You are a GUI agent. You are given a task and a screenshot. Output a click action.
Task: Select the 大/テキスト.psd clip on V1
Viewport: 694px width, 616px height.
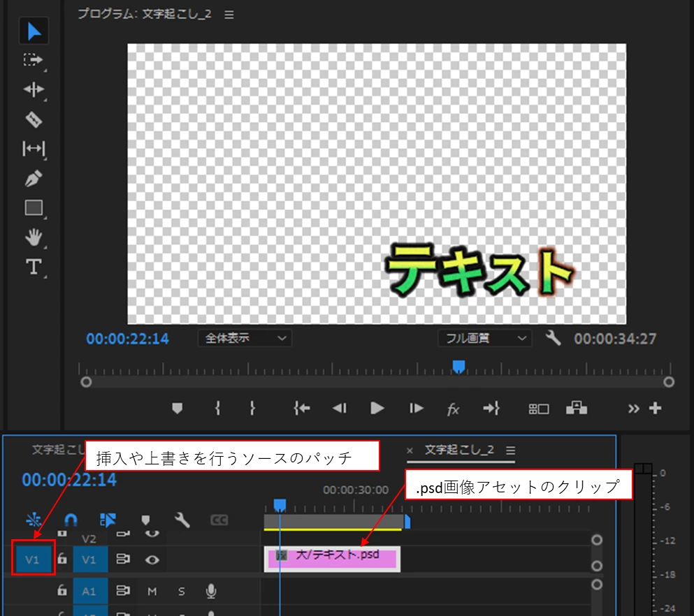click(x=333, y=559)
